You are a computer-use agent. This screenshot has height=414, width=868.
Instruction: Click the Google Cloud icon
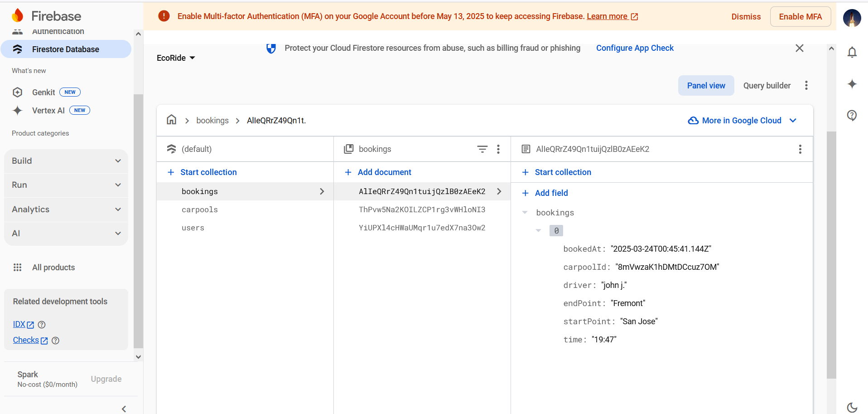(x=693, y=121)
